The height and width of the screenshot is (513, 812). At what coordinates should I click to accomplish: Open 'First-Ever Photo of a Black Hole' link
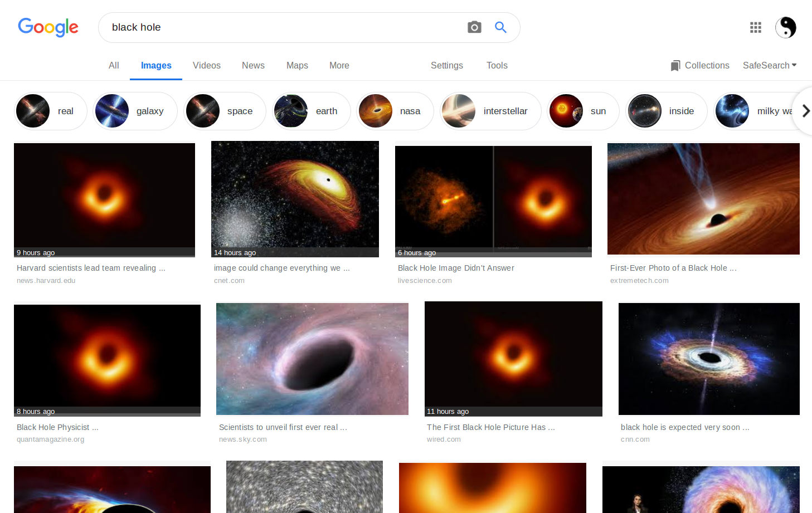point(673,268)
